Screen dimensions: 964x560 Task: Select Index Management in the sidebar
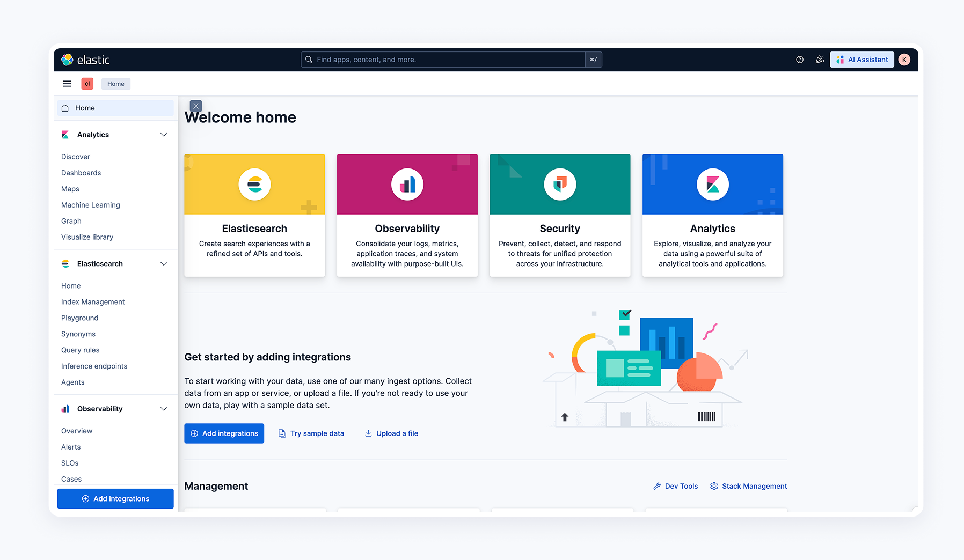[93, 302]
